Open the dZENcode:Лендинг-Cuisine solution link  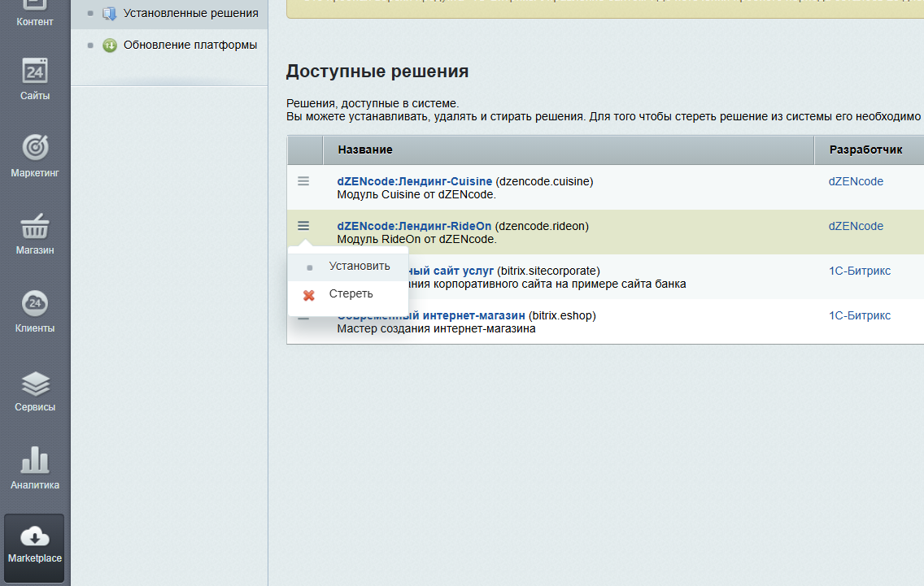pos(414,181)
